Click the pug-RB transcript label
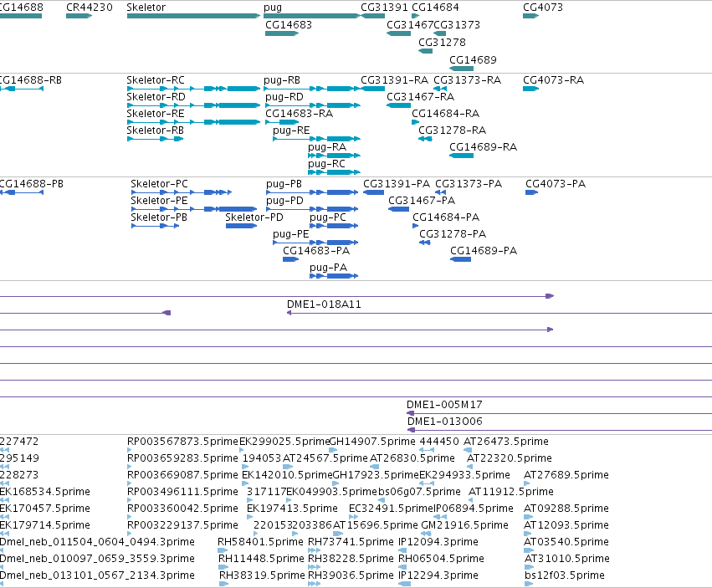 click(281, 81)
